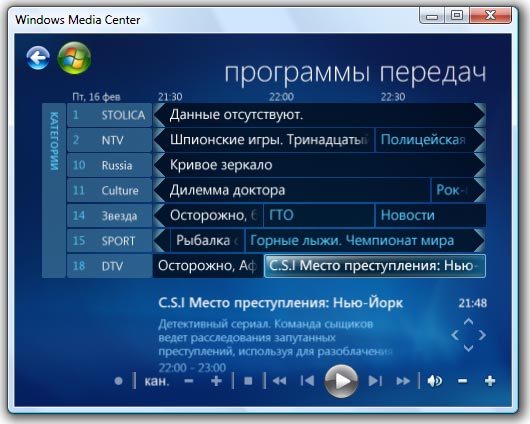Viewport: 530px width, 424px height.
Task: Select channel 1 STOLICA
Action: pyautogui.click(x=110, y=115)
